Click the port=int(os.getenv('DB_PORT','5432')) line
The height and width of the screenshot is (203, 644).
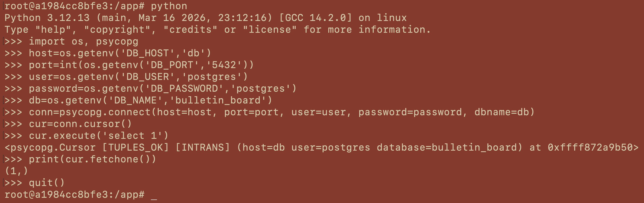pos(141,65)
